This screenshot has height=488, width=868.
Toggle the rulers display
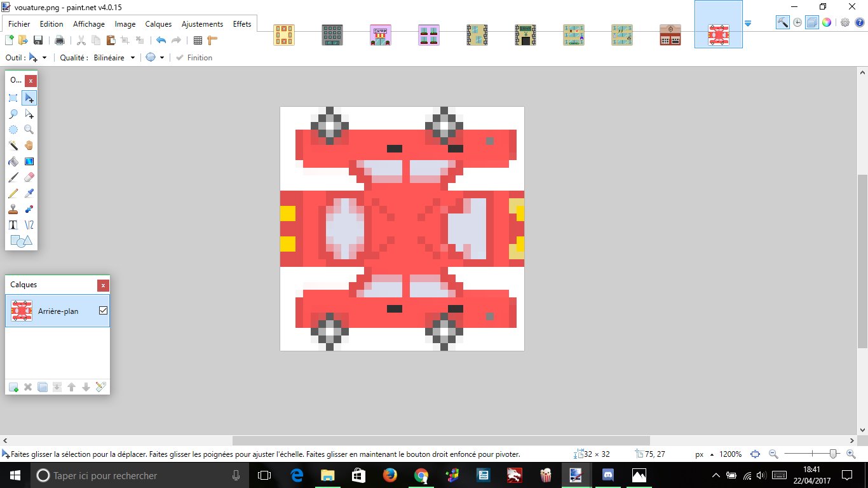tap(212, 41)
